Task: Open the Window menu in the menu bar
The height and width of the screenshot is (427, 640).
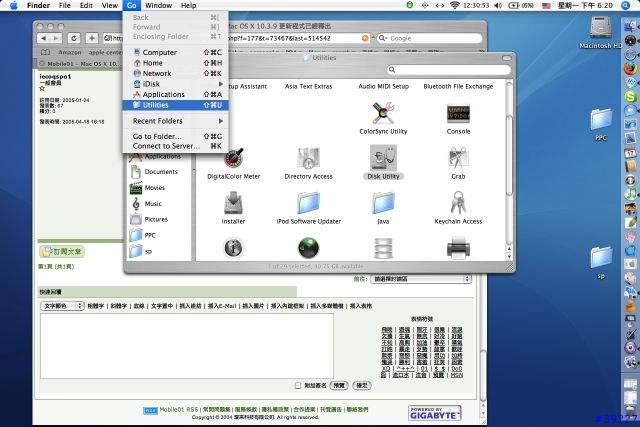Action: point(158,5)
